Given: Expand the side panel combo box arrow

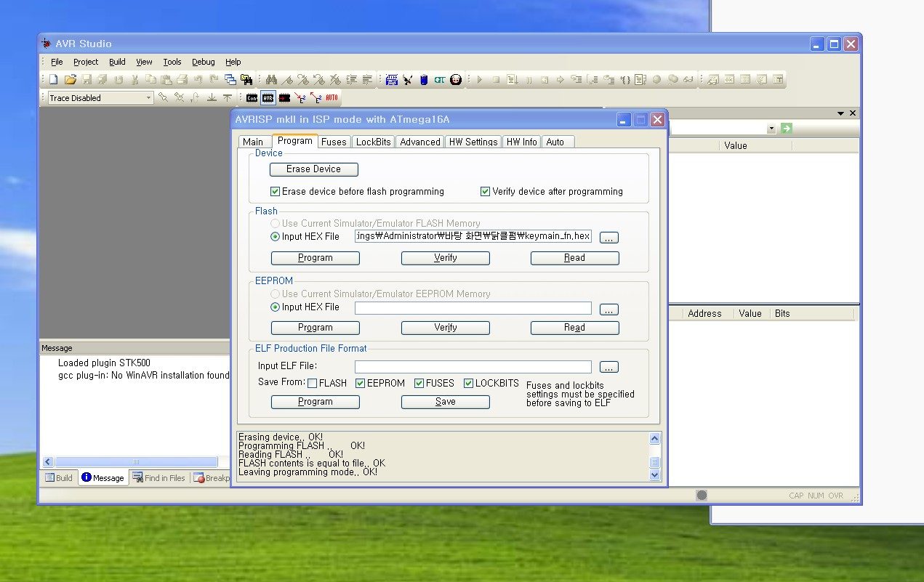Looking at the screenshot, I should 771,129.
